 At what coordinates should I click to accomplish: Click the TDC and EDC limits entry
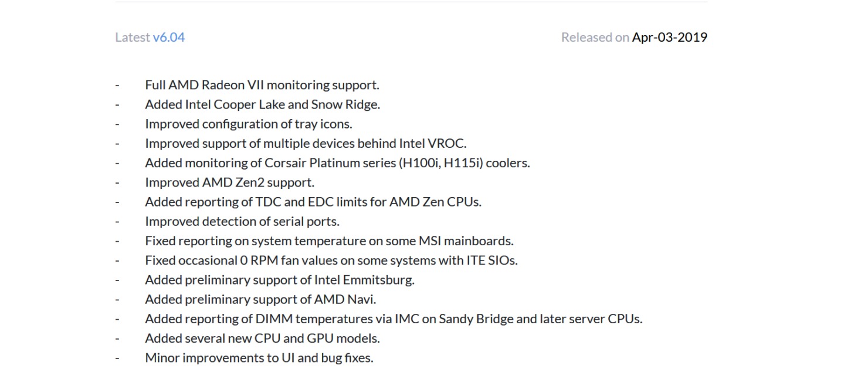click(313, 201)
